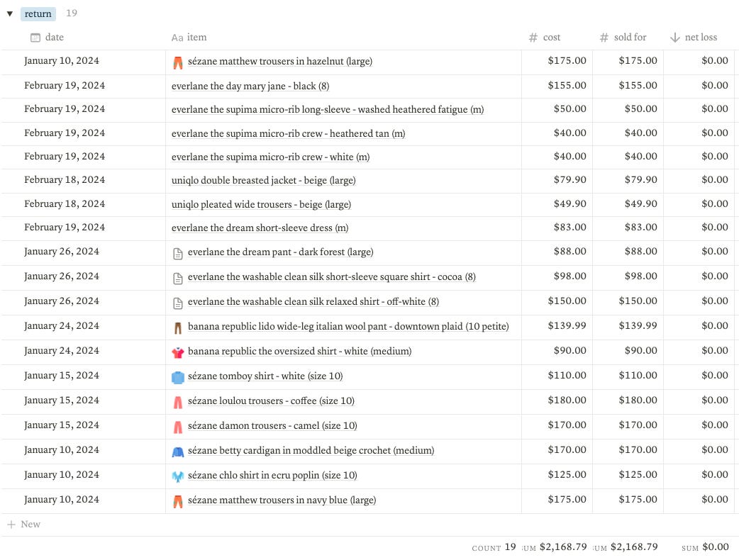
Task: Click brown pants icon for banana republic lido pant
Action: 178,327
